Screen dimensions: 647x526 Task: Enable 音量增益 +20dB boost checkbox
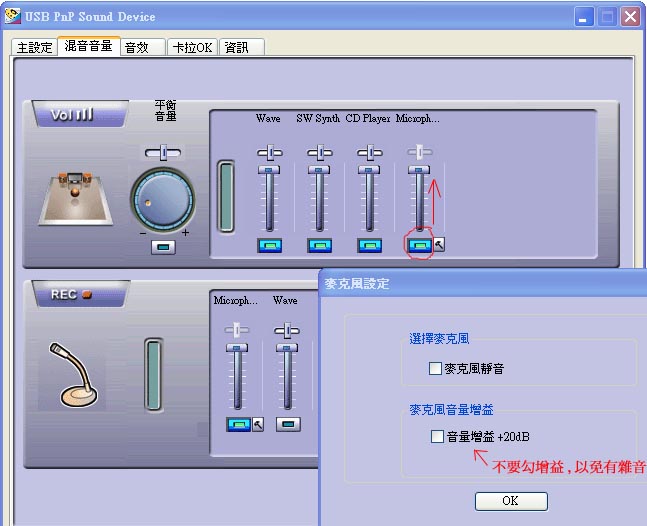[437, 436]
